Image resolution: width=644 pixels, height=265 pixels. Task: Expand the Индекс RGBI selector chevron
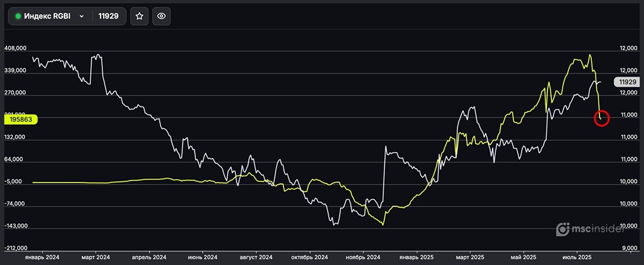click(x=82, y=17)
